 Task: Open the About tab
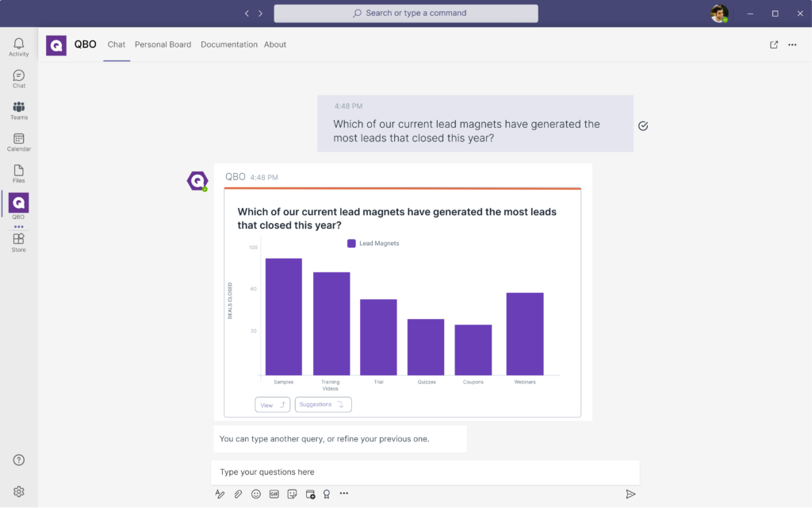click(x=275, y=45)
